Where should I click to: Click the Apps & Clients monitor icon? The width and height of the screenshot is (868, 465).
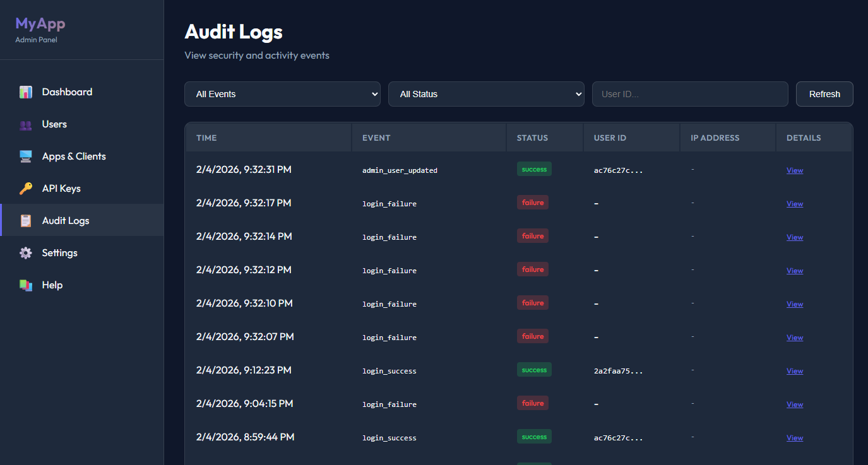pyautogui.click(x=25, y=156)
